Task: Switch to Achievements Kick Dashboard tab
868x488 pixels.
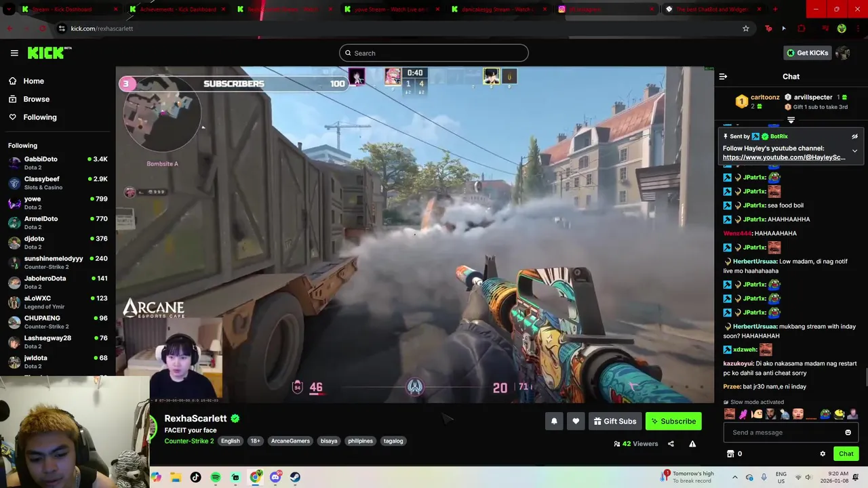Action: pyautogui.click(x=178, y=9)
